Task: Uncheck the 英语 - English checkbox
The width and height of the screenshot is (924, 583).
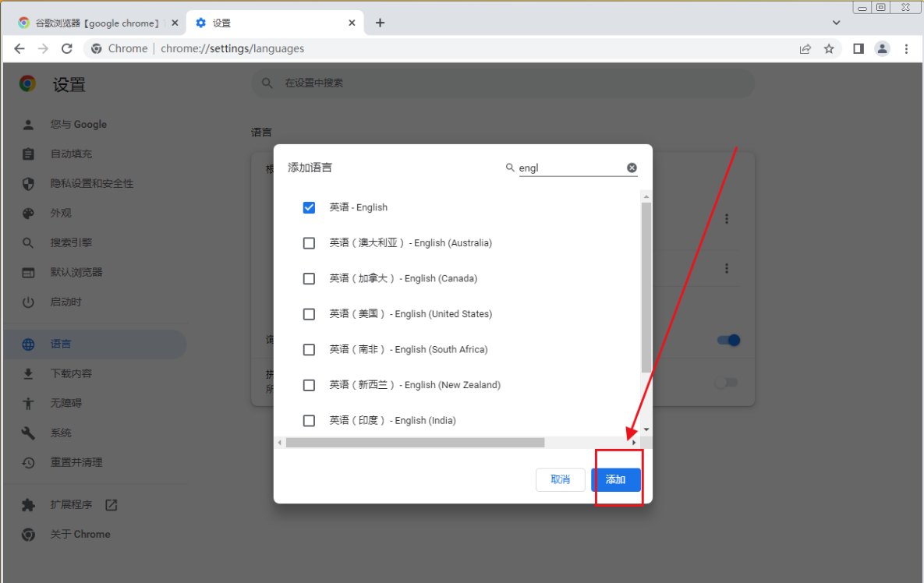Action: tap(309, 207)
